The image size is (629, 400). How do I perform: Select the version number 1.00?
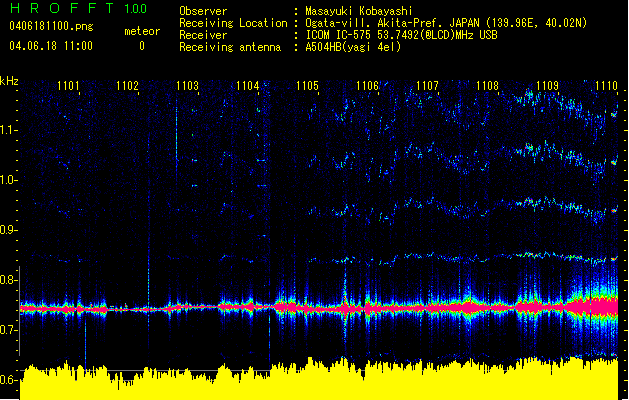point(136,9)
